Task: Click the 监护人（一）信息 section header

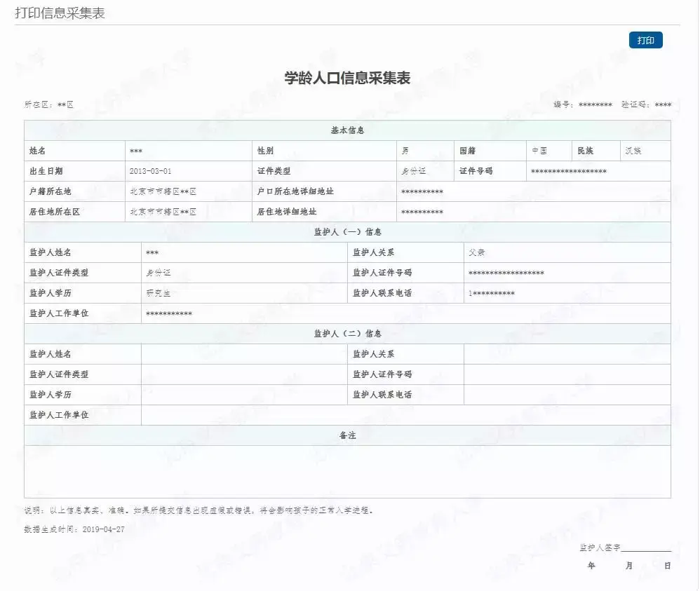Action: [347, 232]
